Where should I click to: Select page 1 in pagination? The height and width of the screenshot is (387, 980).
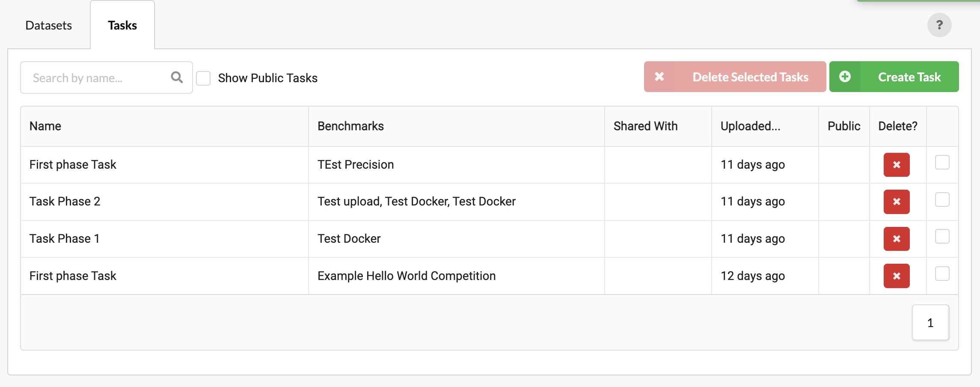[930, 322]
